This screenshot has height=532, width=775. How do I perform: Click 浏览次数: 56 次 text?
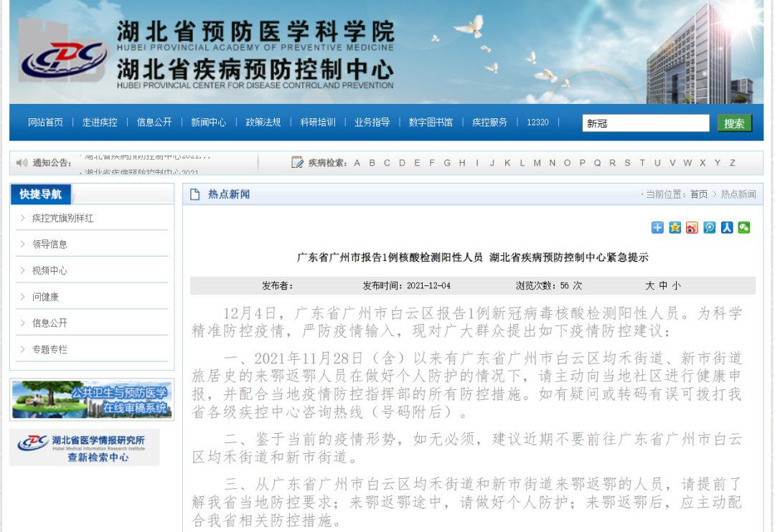click(549, 285)
